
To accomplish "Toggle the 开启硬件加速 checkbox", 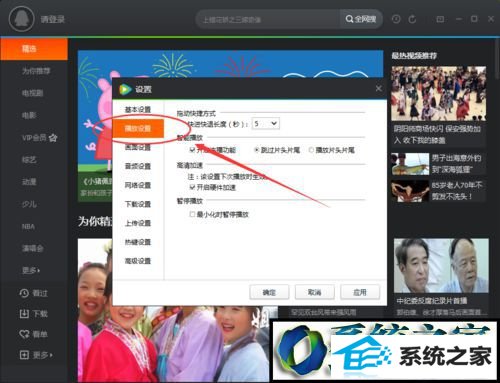I will coord(192,187).
